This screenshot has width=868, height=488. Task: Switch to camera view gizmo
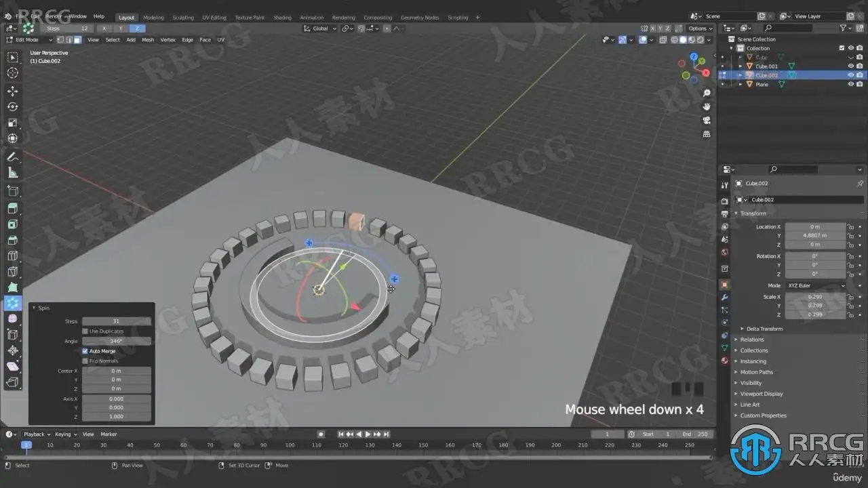pos(707,120)
